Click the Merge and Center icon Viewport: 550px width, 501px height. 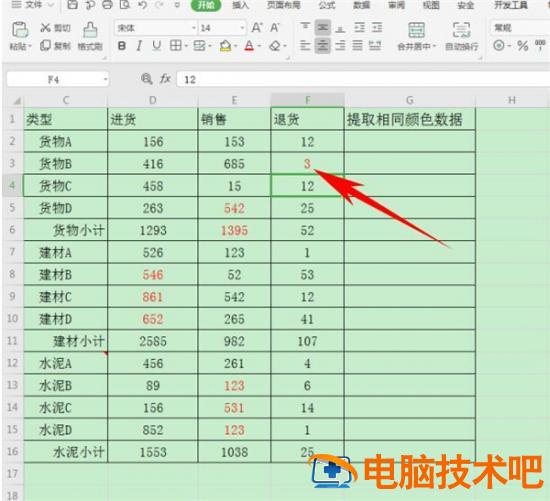click(416, 30)
